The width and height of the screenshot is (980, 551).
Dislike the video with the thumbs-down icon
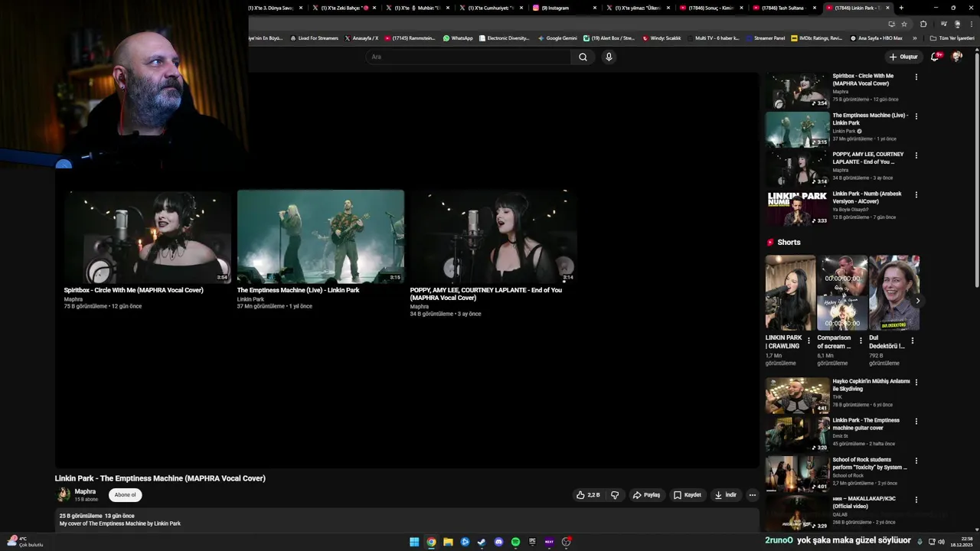[615, 495]
